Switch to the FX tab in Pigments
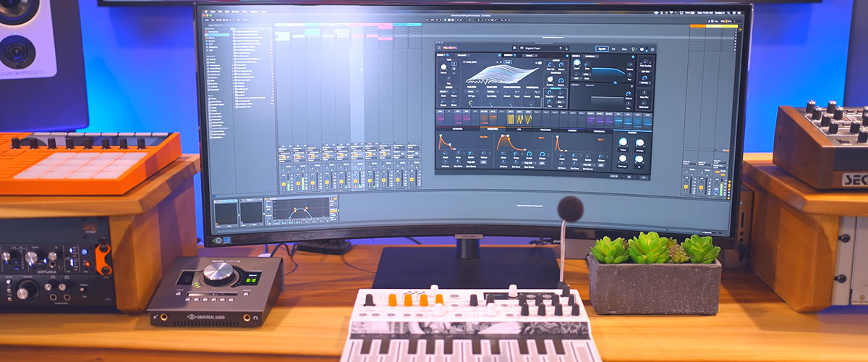The height and width of the screenshot is (362, 868). [613, 49]
